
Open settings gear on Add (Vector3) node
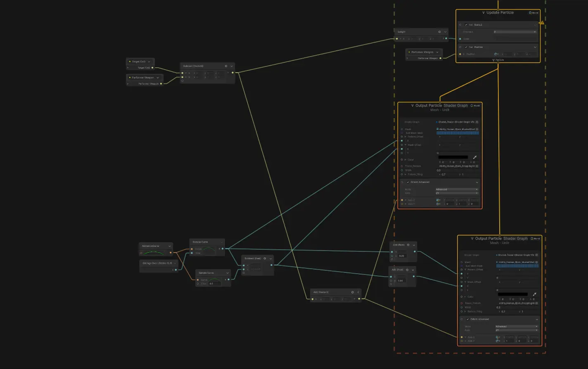pos(352,292)
